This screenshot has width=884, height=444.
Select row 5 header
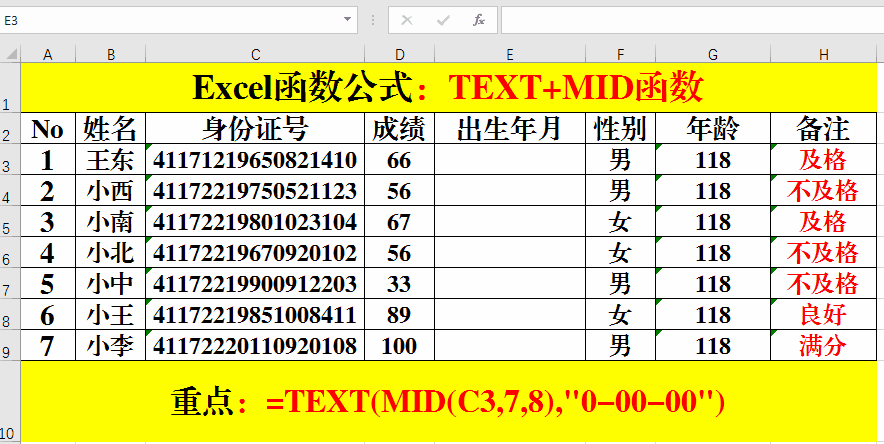(x=10, y=221)
